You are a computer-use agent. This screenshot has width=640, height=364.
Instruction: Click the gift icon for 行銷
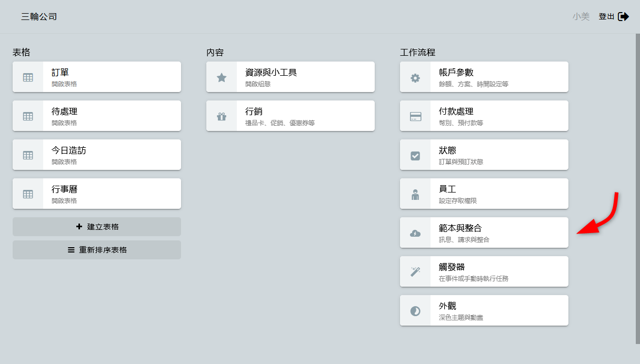(222, 116)
